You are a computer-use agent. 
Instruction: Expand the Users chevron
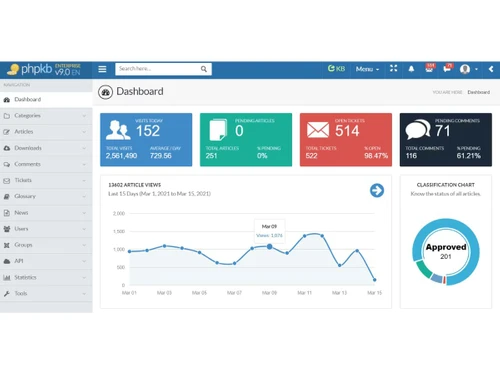tap(84, 229)
